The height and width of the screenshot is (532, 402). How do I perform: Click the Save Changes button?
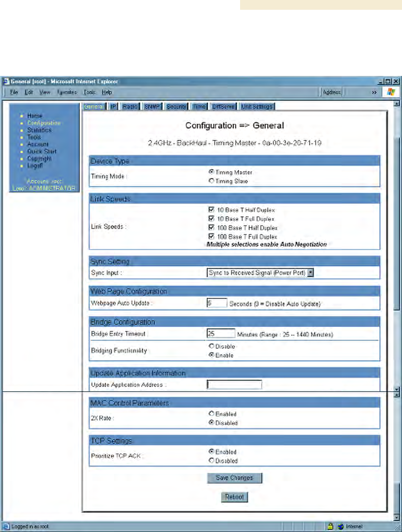(x=234, y=477)
